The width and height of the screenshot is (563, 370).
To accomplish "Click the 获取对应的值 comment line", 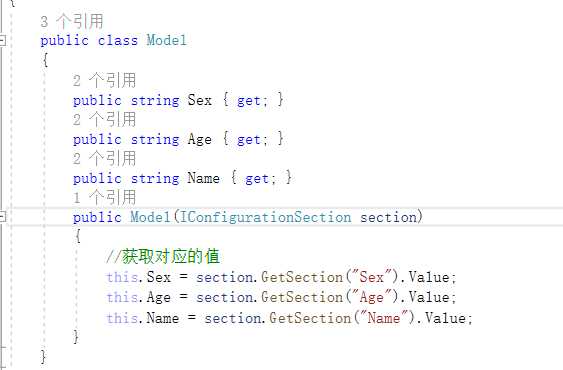I will (x=163, y=256).
